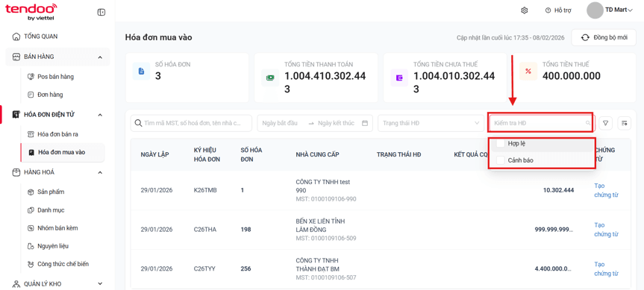644x290 pixels.
Task: Open Sản phẩm menu item
Action: click(51, 192)
